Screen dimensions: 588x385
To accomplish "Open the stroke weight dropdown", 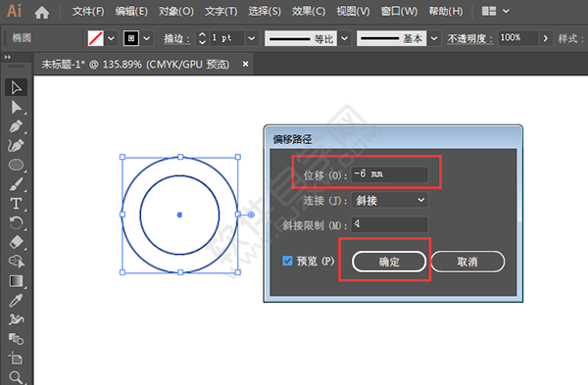I will tap(252, 38).
